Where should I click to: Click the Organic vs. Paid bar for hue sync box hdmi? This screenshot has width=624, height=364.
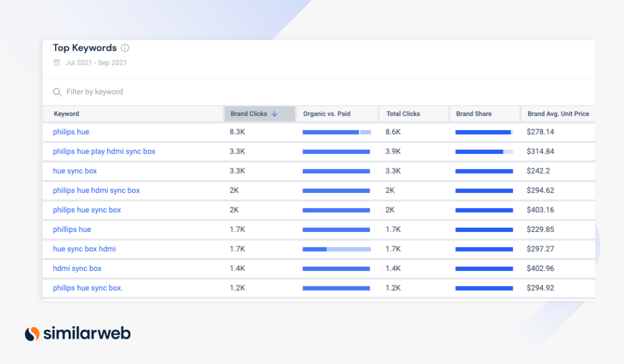(x=336, y=249)
